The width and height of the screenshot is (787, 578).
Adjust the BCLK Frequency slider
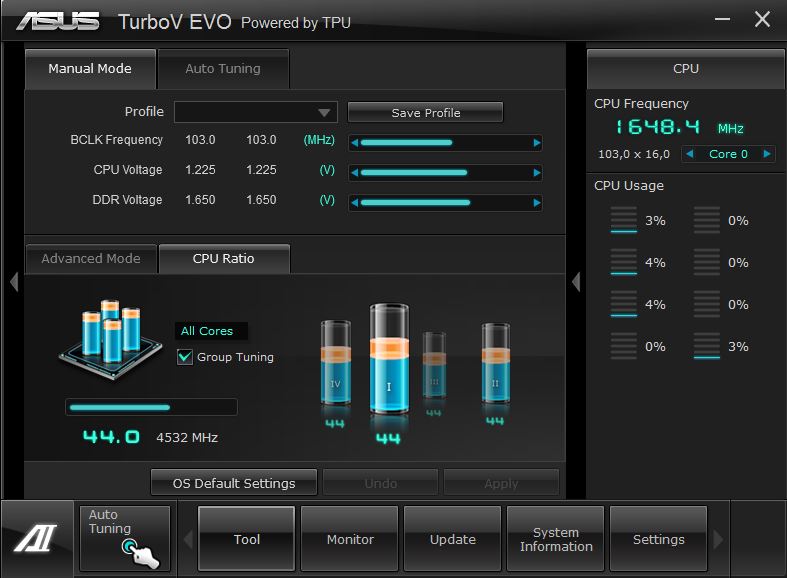pos(446,143)
